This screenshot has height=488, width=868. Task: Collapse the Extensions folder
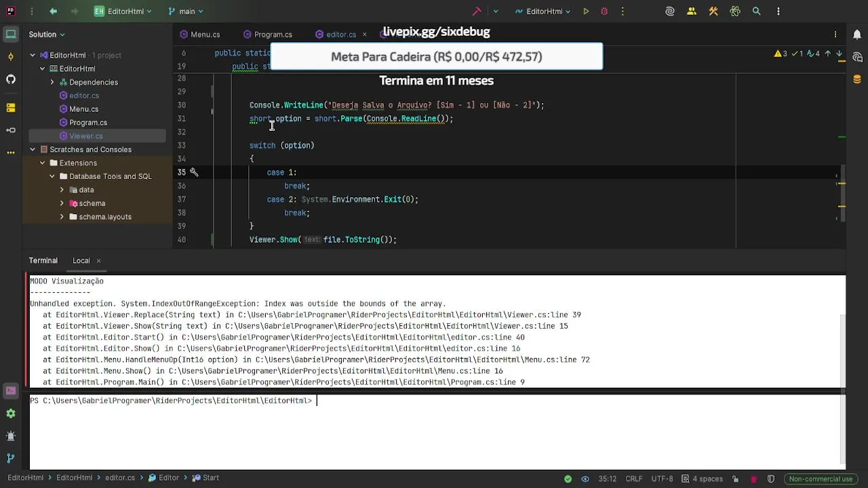point(42,163)
